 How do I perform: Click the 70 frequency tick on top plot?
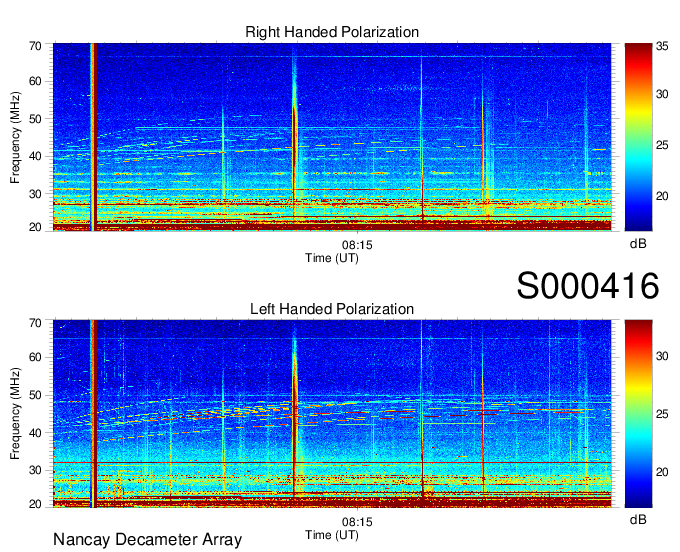35,46
